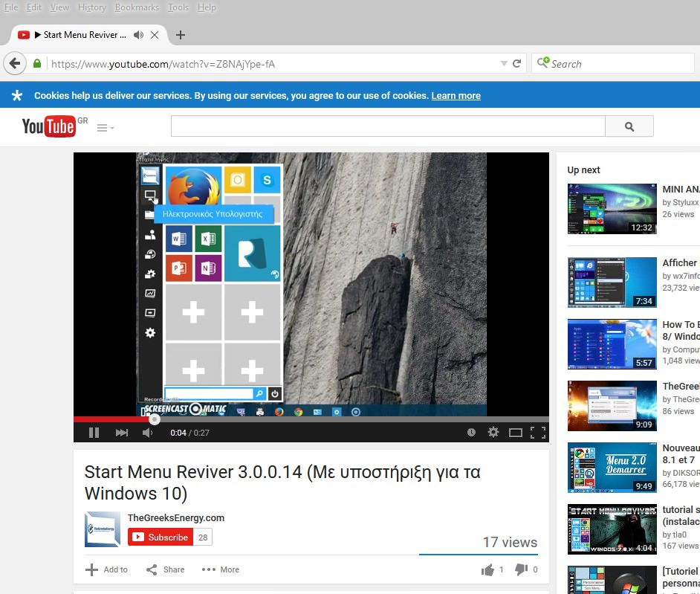Click the video progress bar scrubber
This screenshot has height=594, width=700.
coord(155,419)
